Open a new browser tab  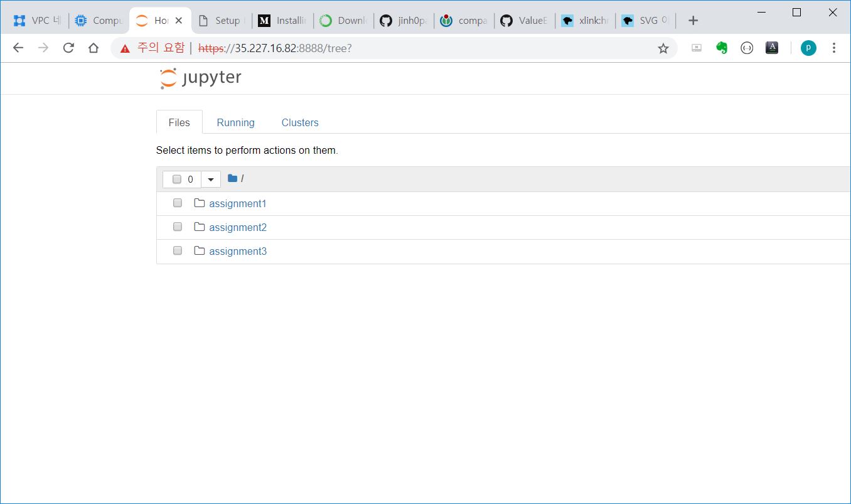point(693,21)
